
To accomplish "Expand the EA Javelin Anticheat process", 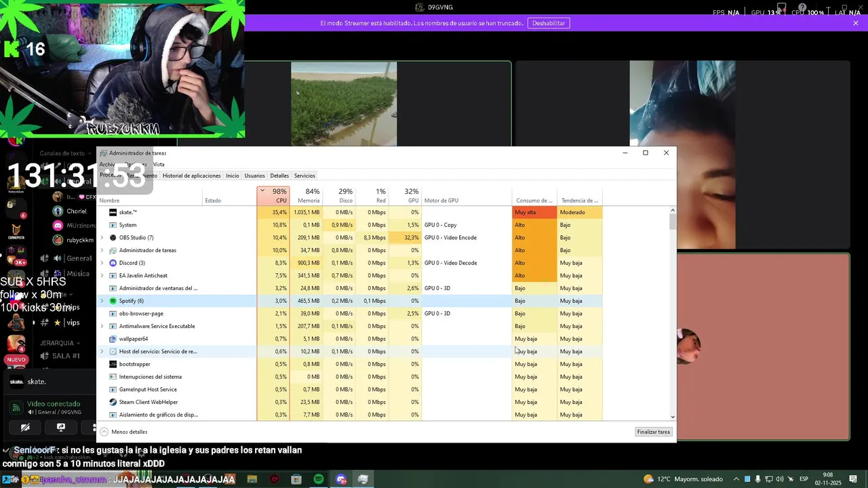I will [x=102, y=276].
